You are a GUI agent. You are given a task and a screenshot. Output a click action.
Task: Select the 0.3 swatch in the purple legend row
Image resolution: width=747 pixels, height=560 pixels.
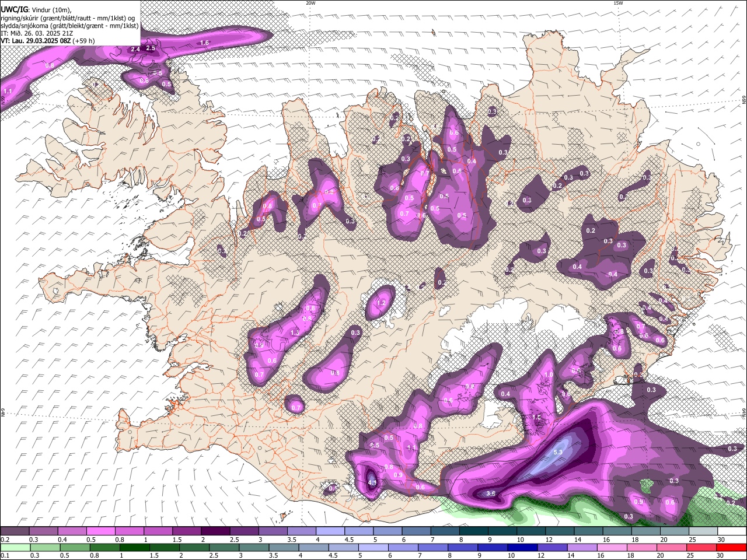point(43,531)
